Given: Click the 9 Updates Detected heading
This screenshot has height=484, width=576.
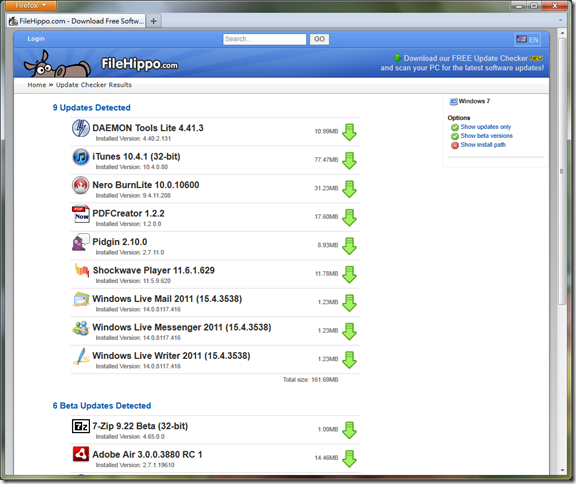Looking at the screenshot, I should pyautogui.click(x=91, y=108).
